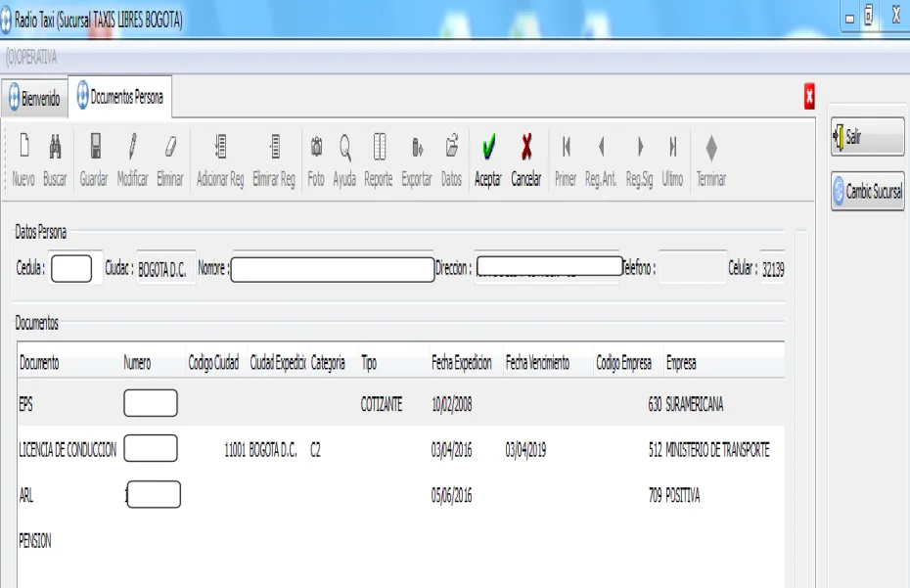Click the Direccion input field
910x588 pixels.
549,266
